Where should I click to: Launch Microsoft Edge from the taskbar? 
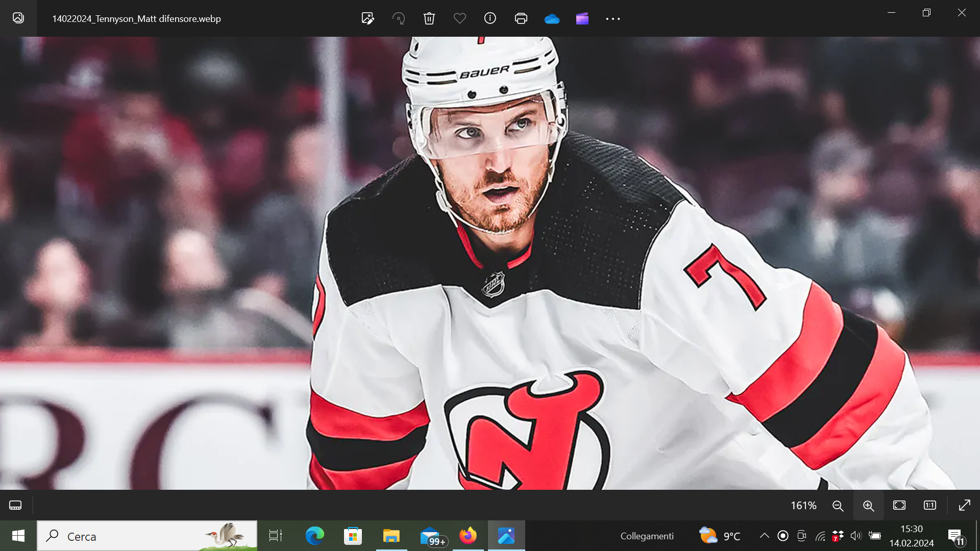(314, 536)
